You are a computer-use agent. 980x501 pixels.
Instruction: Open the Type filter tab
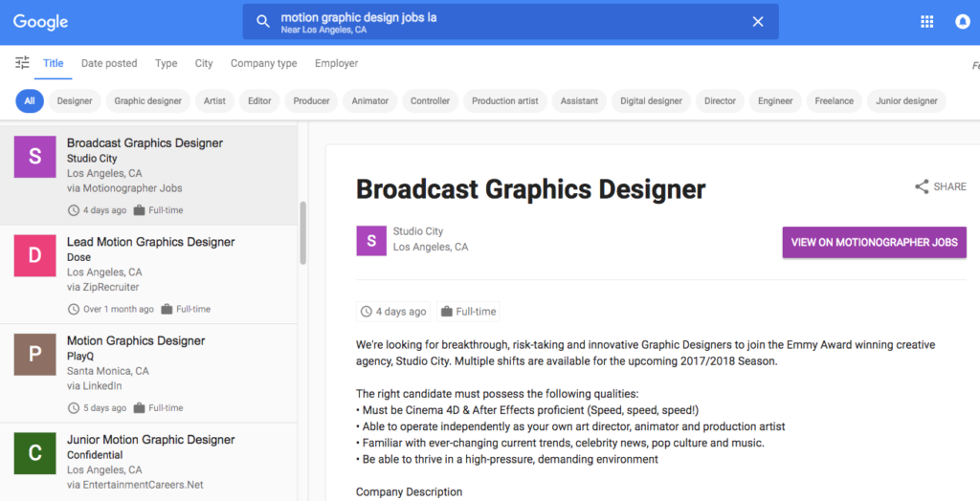coord(167,63)
